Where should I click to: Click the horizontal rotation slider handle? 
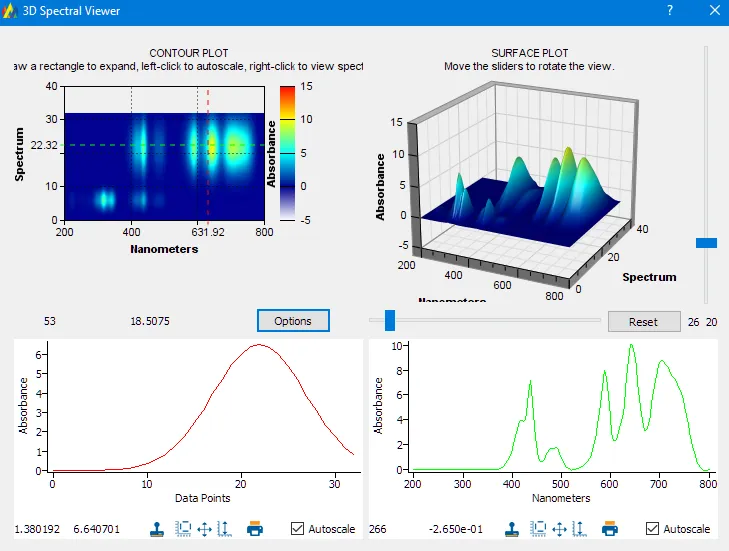(390, 320)
